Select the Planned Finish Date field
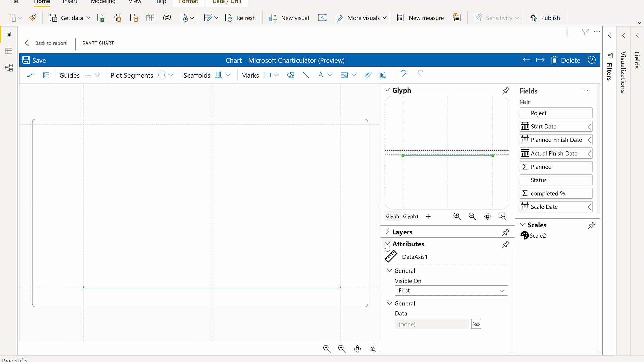This screenshot has width=644, height=362. pos(556,140)
